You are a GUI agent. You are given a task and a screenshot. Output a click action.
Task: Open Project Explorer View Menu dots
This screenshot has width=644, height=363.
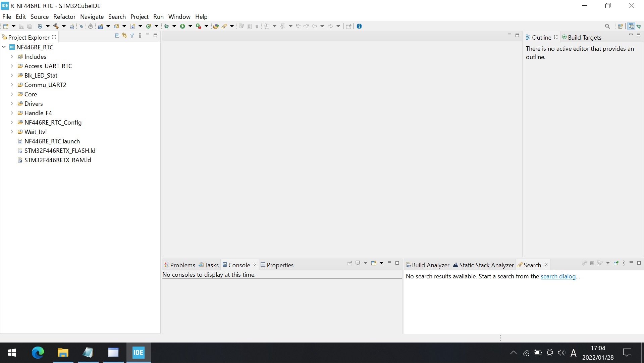(x=140, y=35)
